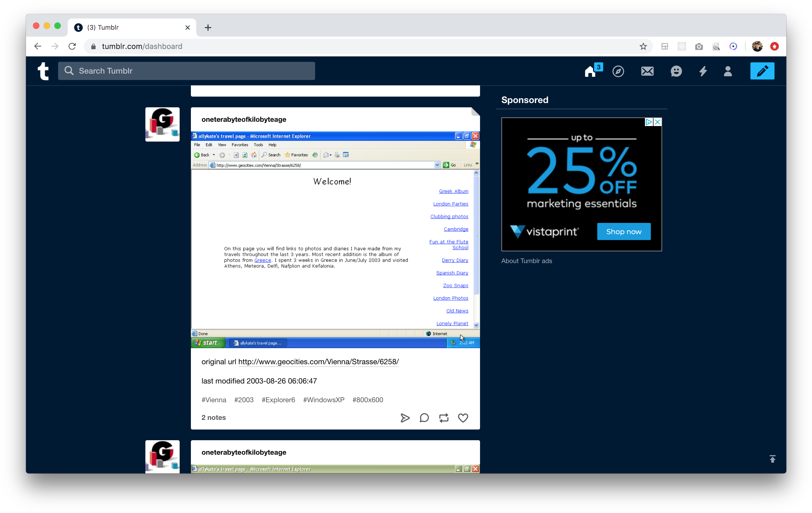Like the post with heart icon
812x513 pixels.
point(463,418)
